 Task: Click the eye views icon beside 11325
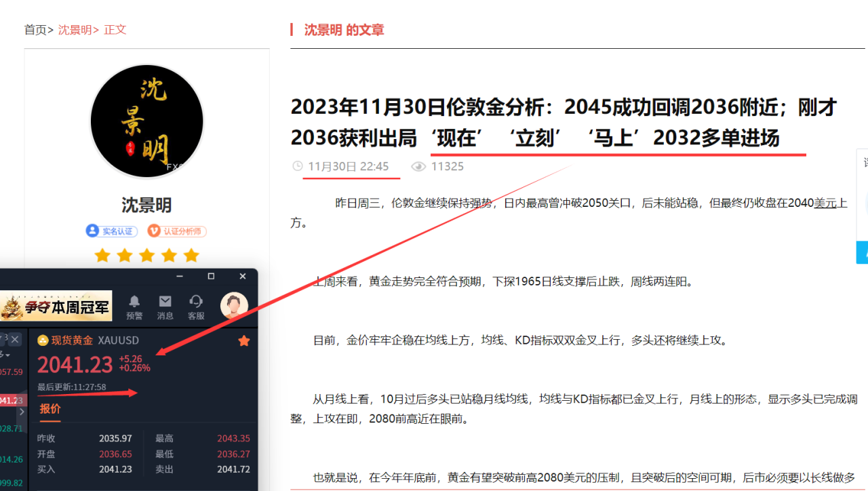[418, 166]
